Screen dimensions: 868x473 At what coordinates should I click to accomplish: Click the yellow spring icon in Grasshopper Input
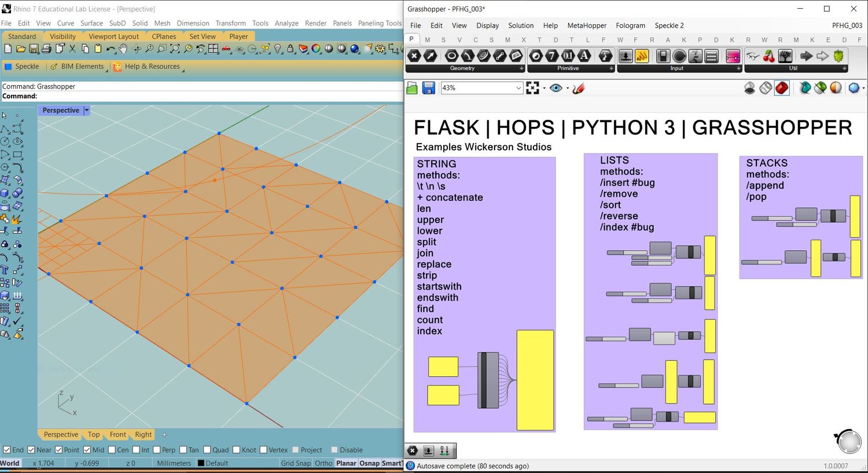point(642,56)
